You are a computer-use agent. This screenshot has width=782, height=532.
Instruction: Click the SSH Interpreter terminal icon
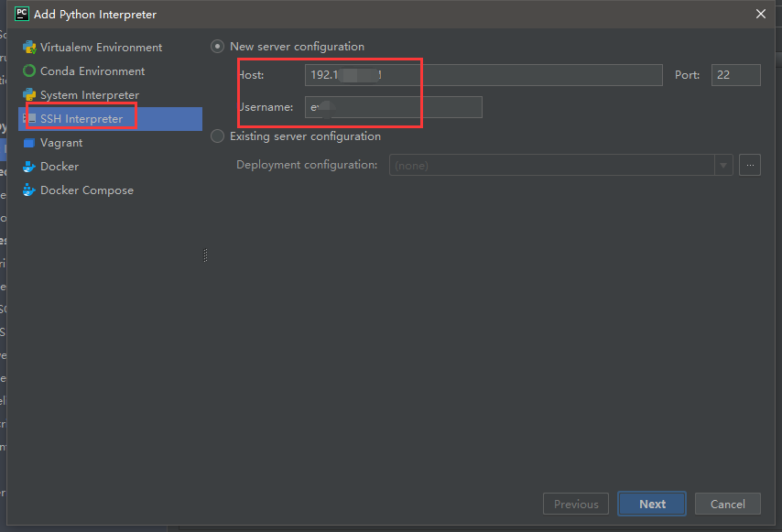pos(29,119)
